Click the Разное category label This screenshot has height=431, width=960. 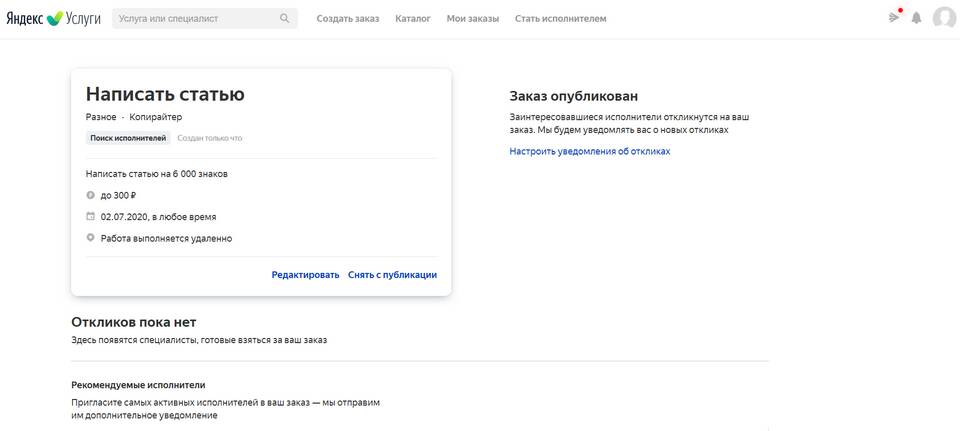(x=101, y=118)
